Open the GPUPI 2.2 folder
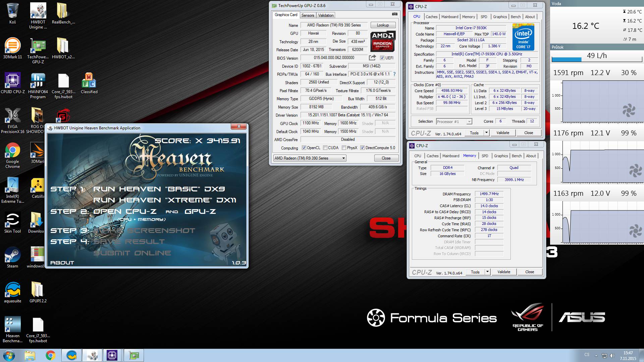Image resolution: width=644 pixels, height=362 pixels. 38,293
